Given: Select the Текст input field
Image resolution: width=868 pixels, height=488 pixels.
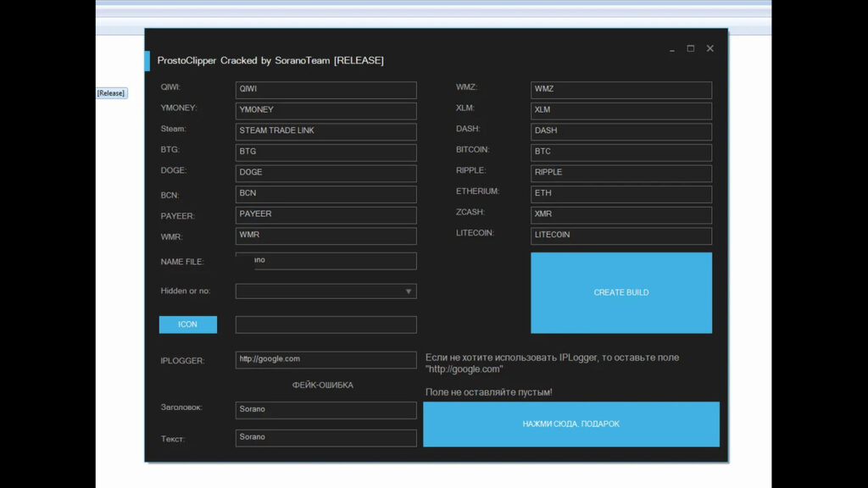Looking at the screenshot, I should pyautogui.click(x=325, y=438).
